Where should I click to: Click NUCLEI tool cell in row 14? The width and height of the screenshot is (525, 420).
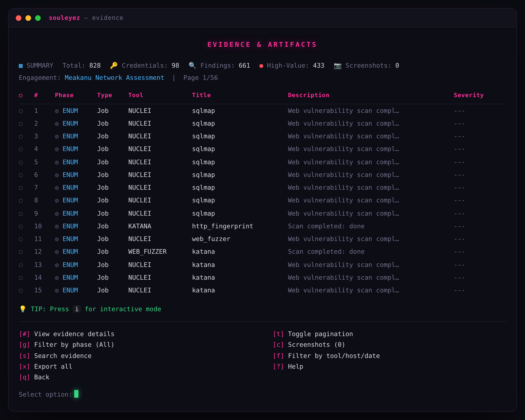click(140, 277)
